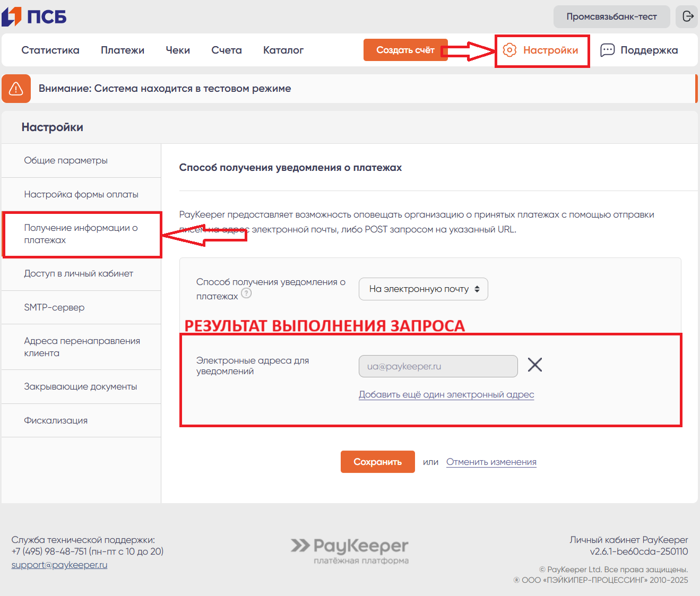Click the Сохранить button
The image size is (700, 596).
(378, 462)
